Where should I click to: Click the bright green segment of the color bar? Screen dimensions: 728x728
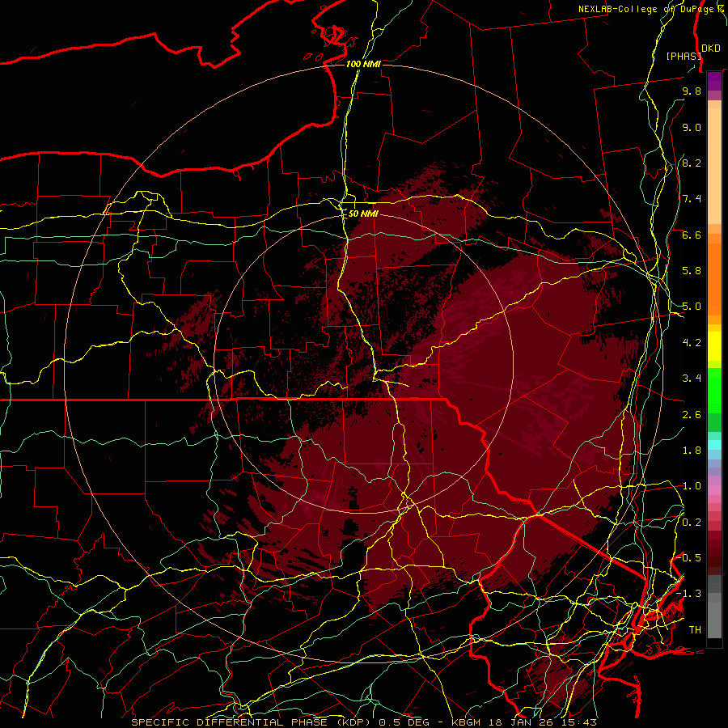click(714, 390)
